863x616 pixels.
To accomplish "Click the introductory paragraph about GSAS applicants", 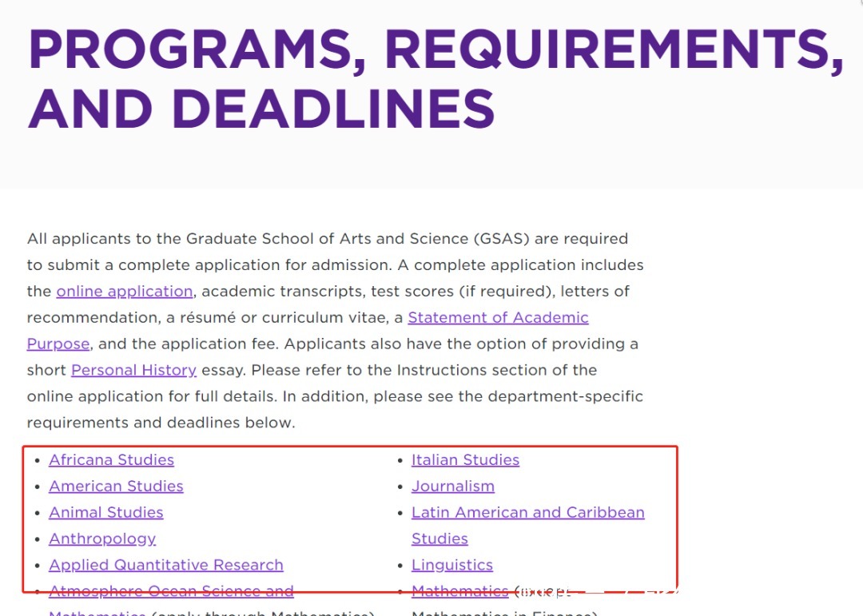I will 336,330.
